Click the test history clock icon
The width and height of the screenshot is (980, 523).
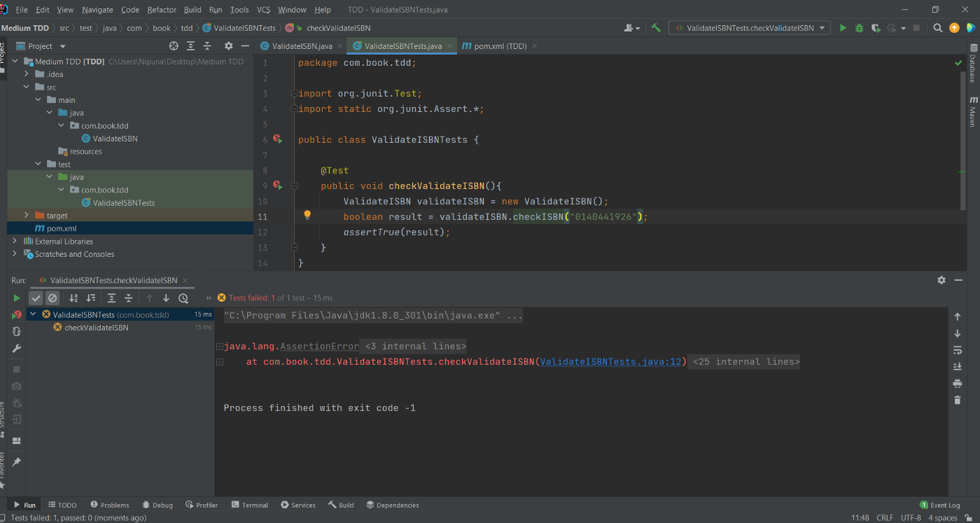click(183, 298)
